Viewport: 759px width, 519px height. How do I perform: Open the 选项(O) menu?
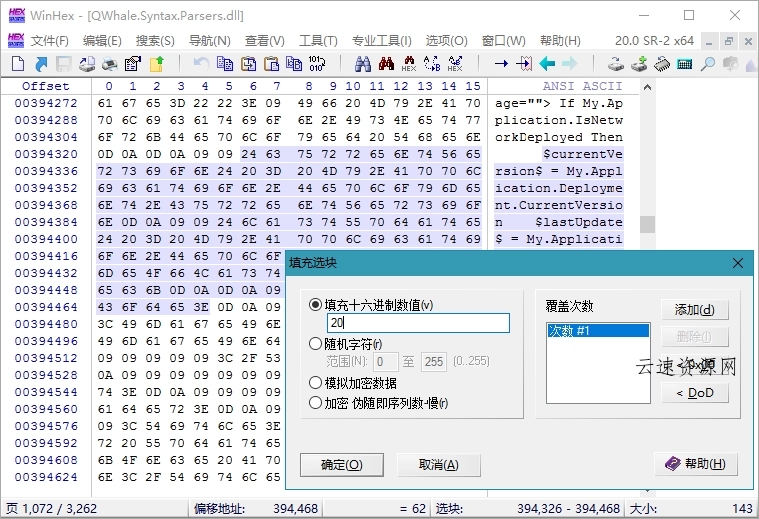pos(446,41)
